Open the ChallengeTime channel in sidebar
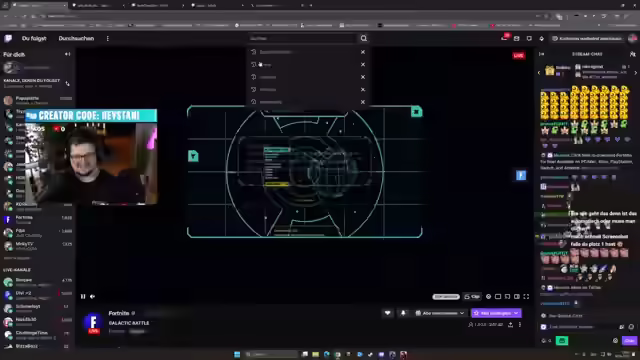 coord(38,334)
